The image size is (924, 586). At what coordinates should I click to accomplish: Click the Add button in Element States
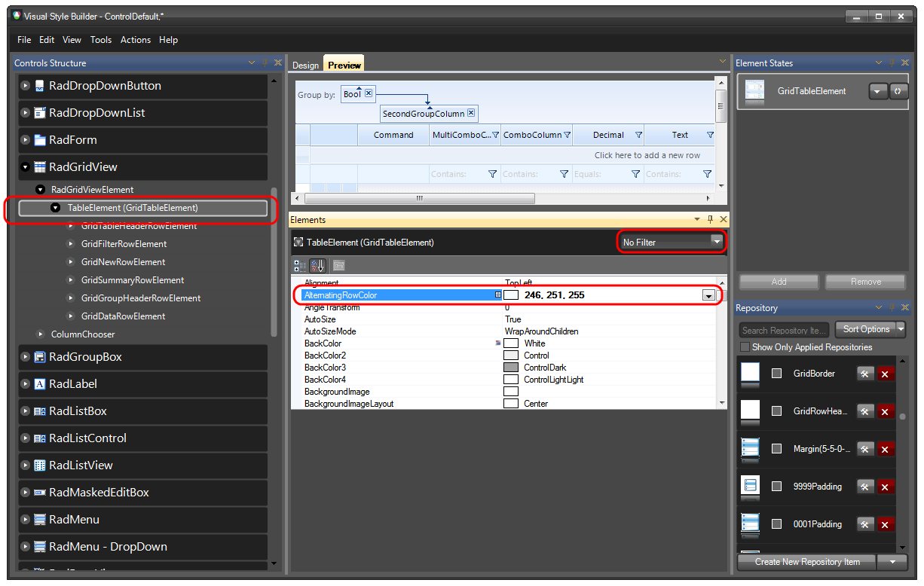[779, 282]
